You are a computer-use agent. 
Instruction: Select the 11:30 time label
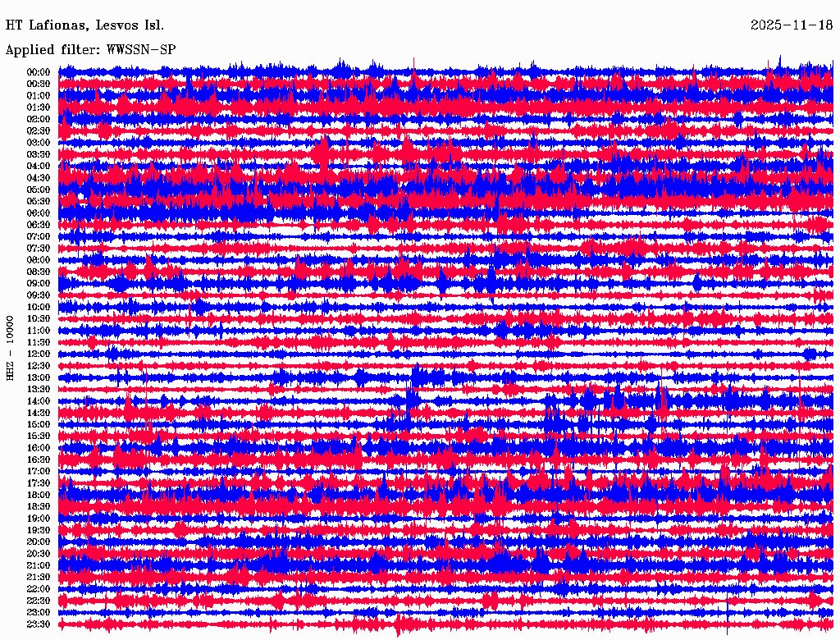(38, 342)
